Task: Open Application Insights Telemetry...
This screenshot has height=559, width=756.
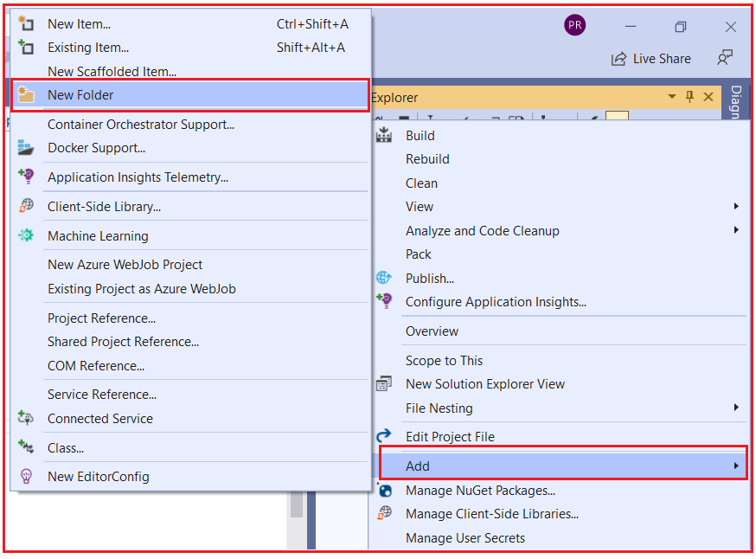Action: pyautogui.click(x=191, y=177)
